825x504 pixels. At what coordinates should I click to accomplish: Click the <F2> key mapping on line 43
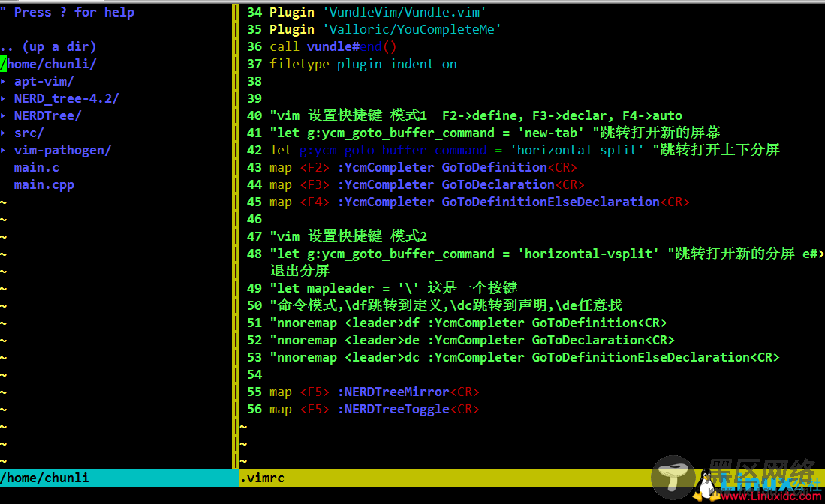point(315,168)
